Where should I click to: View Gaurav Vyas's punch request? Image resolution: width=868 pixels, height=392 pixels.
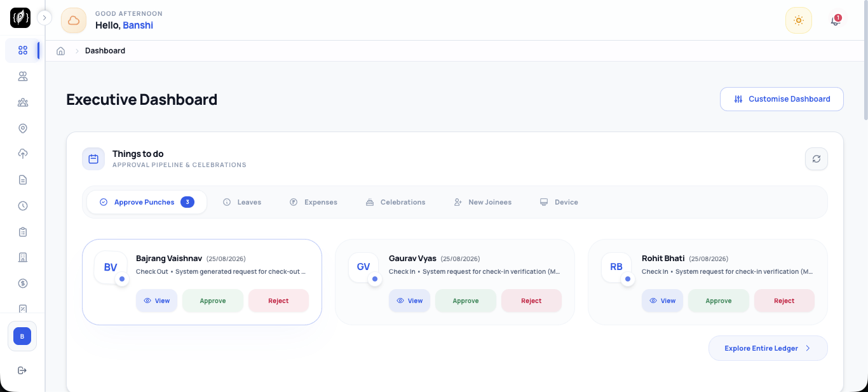pos(409,301)
